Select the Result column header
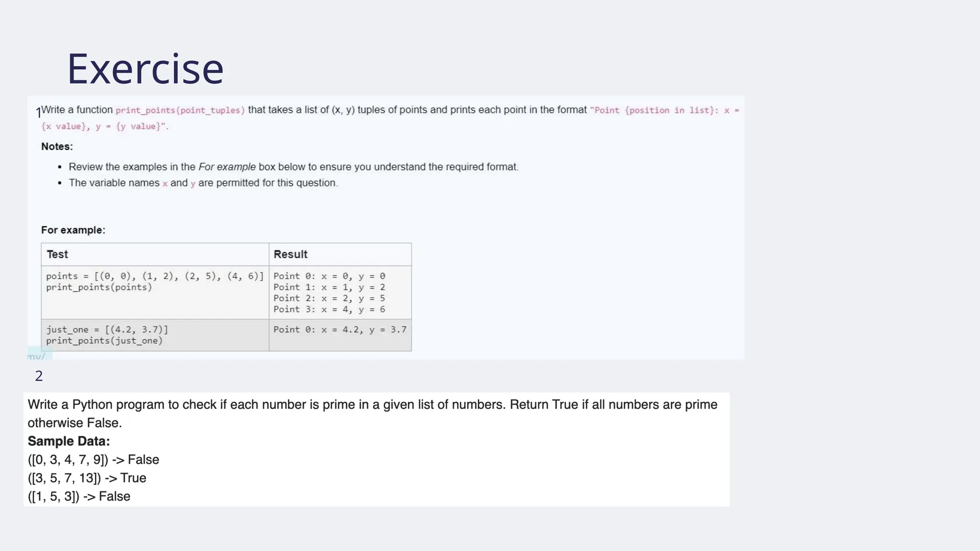The width and height of the screenshot is (980, 551). (x=290, y=254)
